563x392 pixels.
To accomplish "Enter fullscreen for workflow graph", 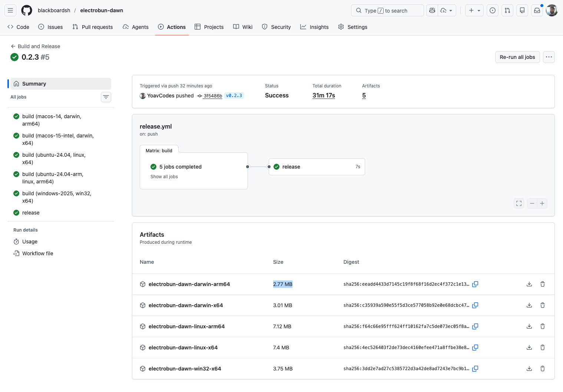I will pyautogui.click(x=519, y=203).
